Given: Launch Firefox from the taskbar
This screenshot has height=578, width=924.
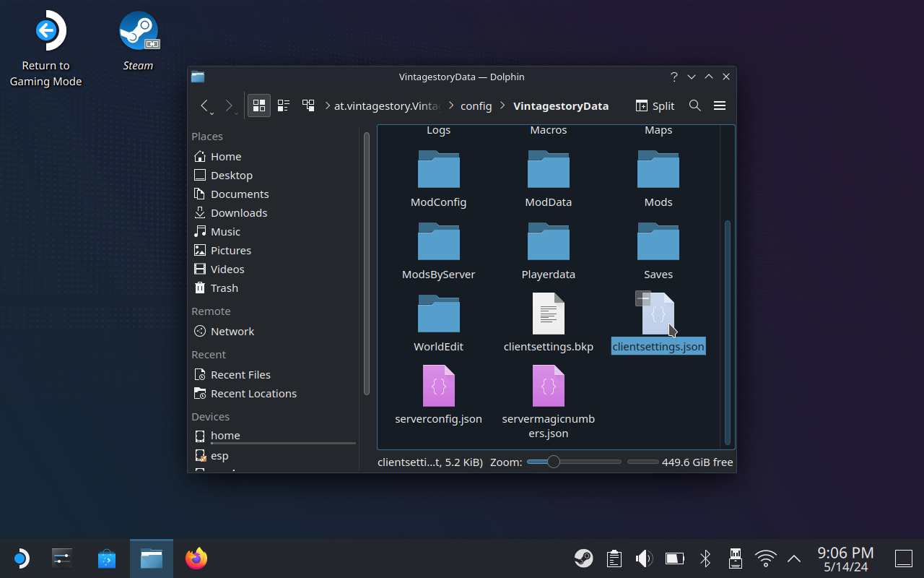Looking at the screenshot, I should [x=196, y=558].
